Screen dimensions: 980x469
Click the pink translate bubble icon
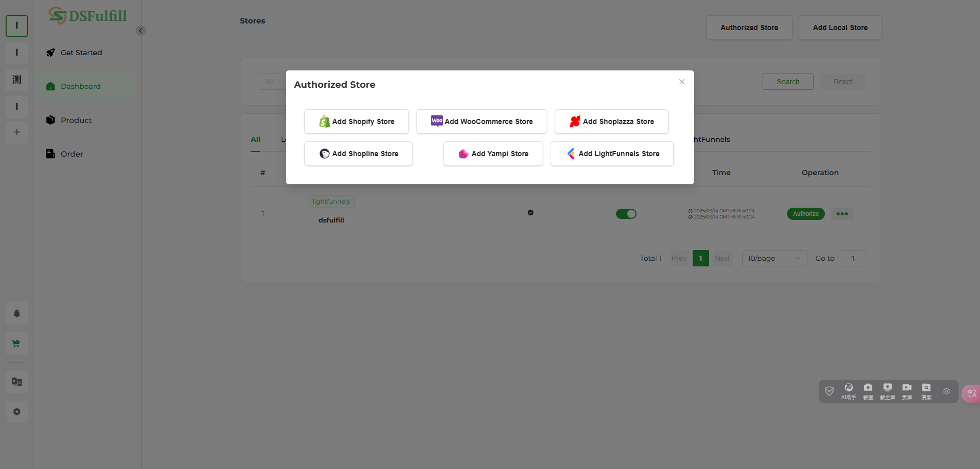click(971, 393)
